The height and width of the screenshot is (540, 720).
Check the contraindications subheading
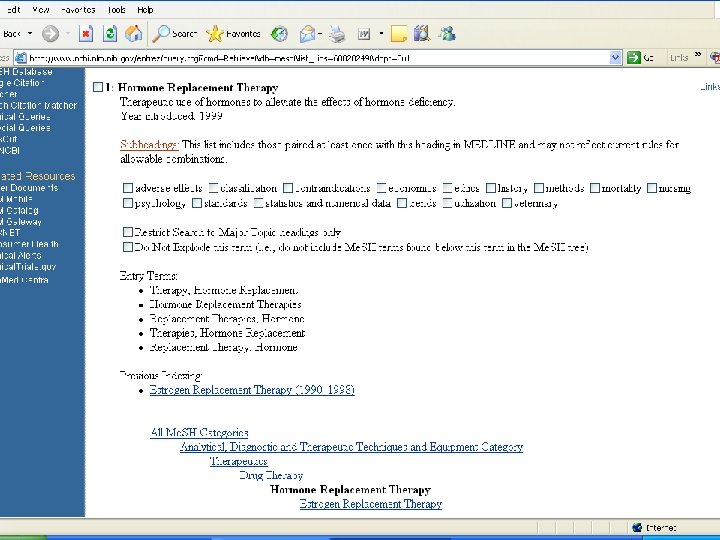(x=287, y=188)
